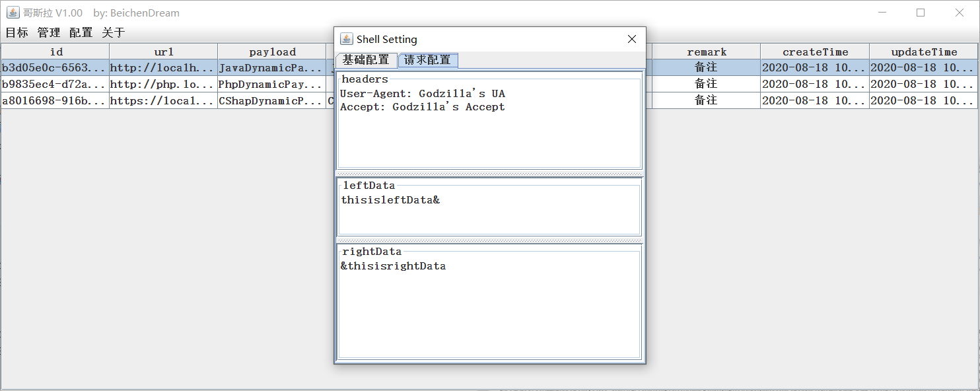Click the Accept header line

pyautogui.click(x=423, y=107)
